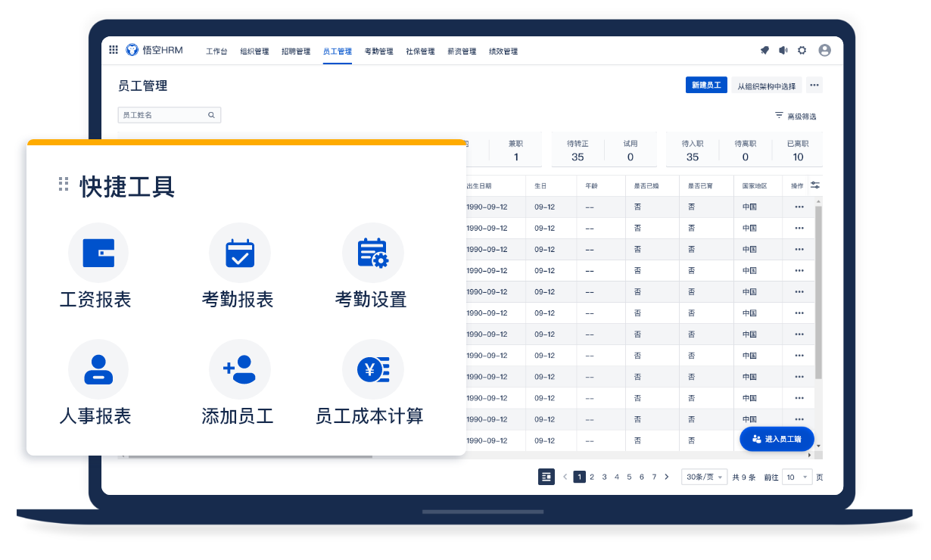Open the app grid launcher icon
The width and height of the screenshot is (931, 560).
click(114, 50)
